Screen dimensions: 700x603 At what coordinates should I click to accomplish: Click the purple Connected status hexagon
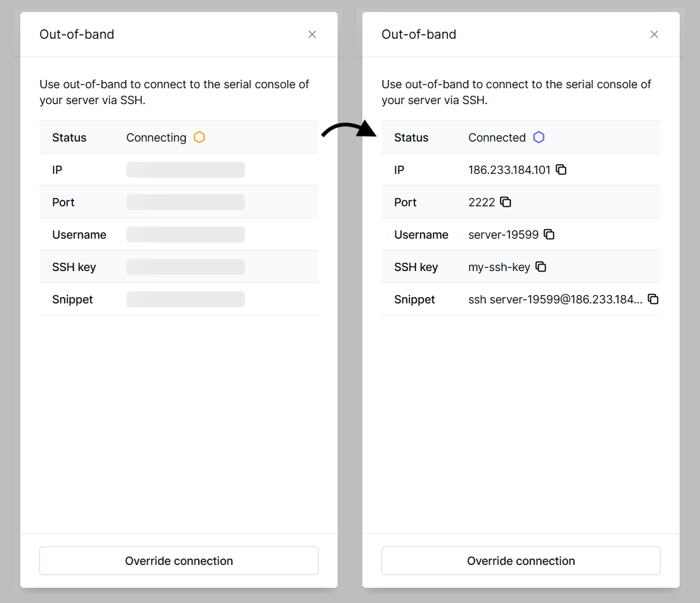(x=539, y=137)
